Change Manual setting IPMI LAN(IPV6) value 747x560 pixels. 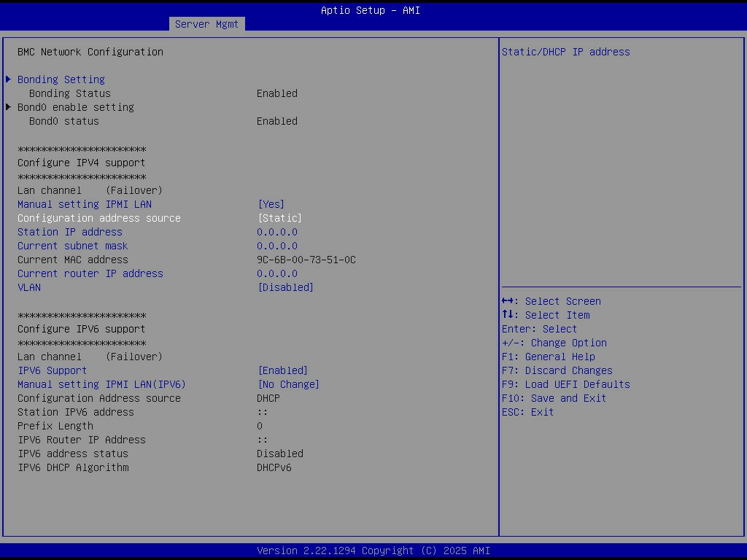pos(289,384)
